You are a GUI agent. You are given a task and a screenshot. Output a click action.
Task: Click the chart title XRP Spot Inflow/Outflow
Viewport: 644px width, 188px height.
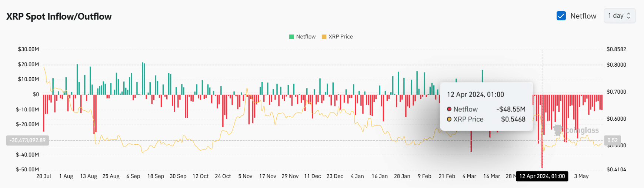[59, 17]
